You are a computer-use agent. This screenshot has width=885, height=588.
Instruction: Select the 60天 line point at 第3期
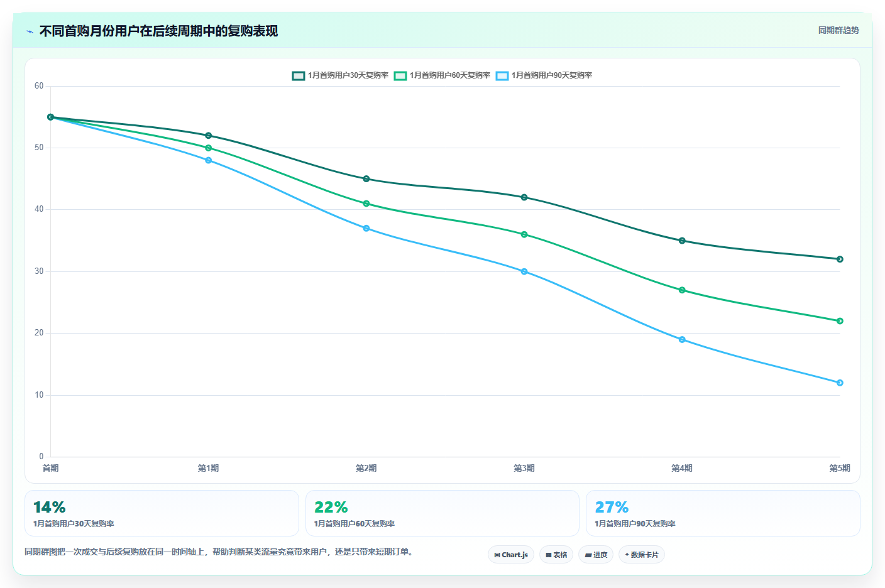point(524,234)
